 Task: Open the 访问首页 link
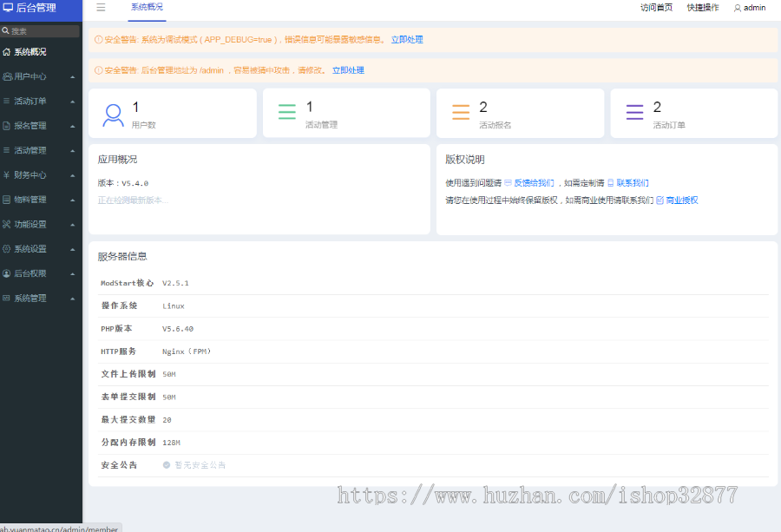pyautogui.click(x=657, y=8)
